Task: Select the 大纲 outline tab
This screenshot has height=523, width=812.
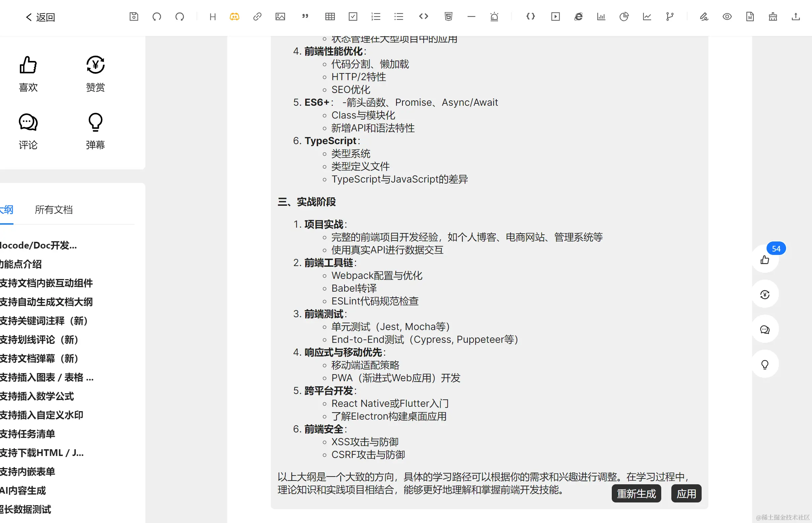Action: (6, 209)
